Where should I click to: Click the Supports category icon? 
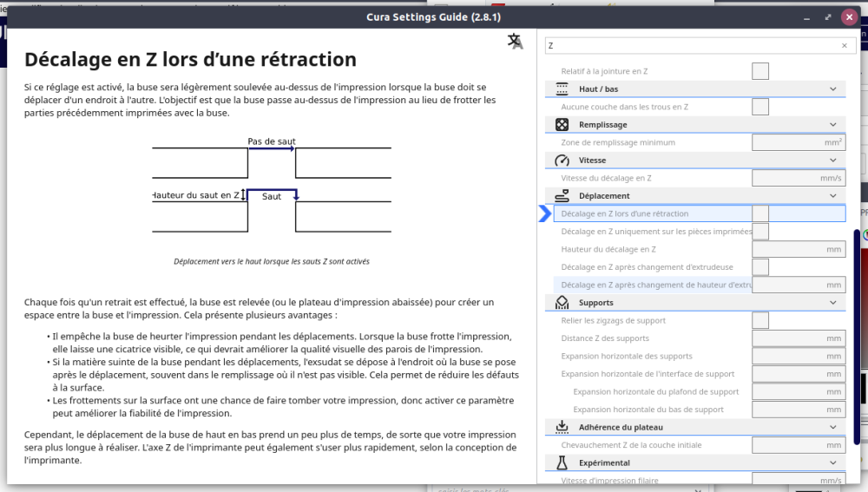click(562, 302)
